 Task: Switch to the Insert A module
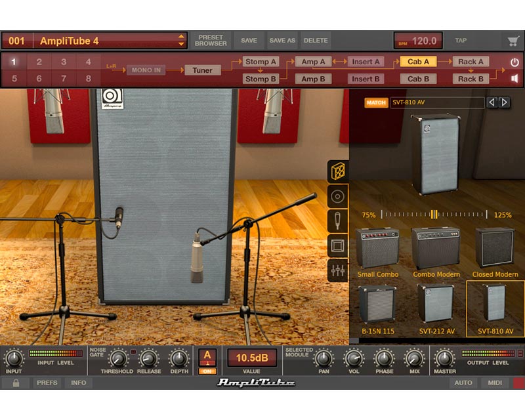[366, 62]
